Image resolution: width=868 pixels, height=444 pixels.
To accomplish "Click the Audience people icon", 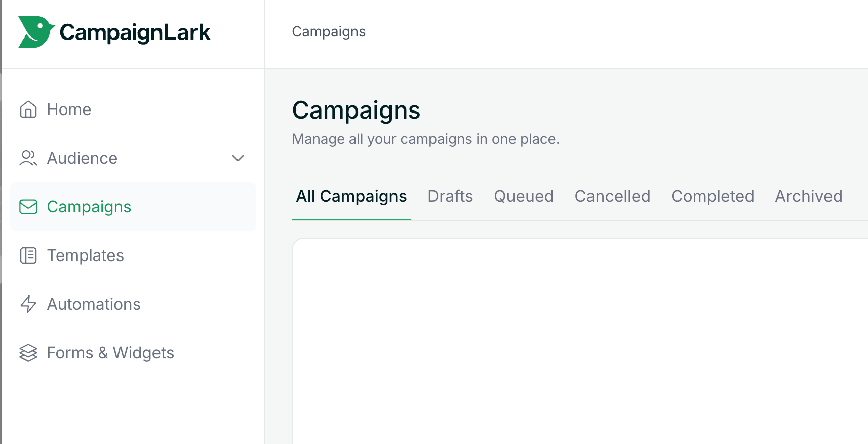I will pyautogui.click(x=28, y=158).
